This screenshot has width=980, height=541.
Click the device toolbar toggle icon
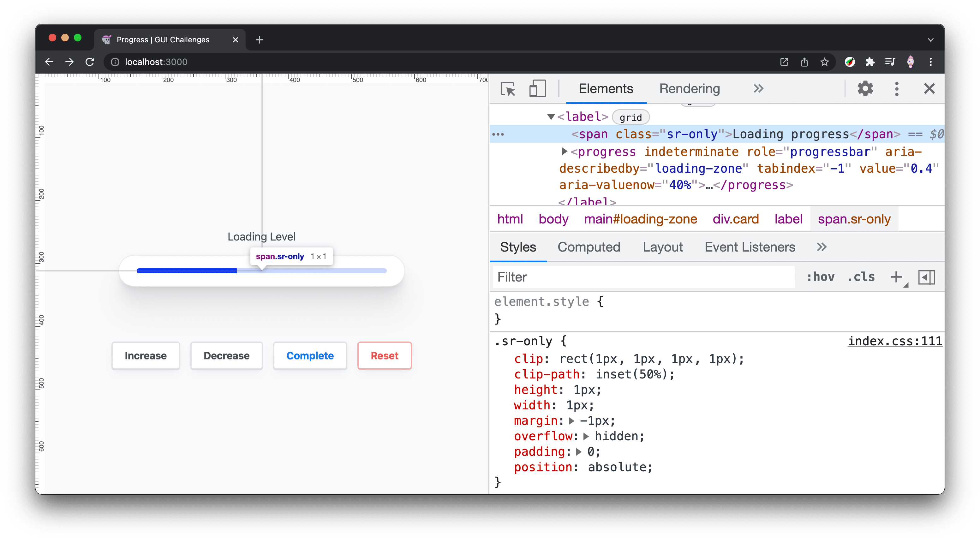536,89
